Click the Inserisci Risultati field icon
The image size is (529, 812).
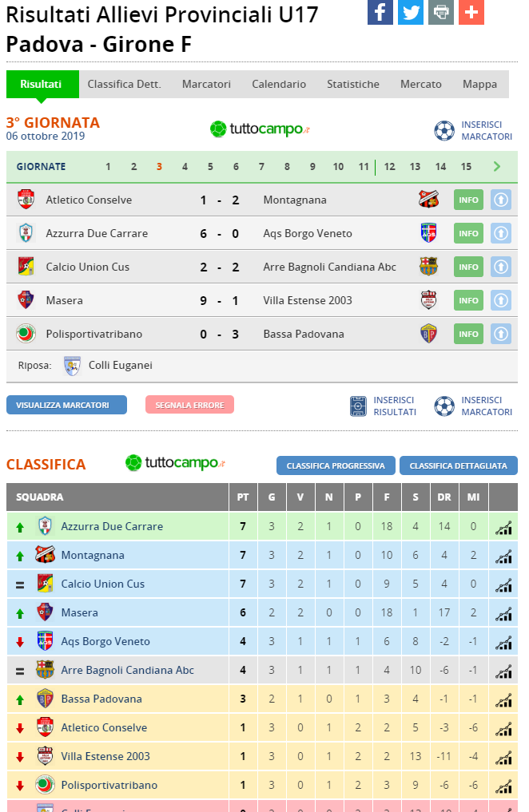click(358, 406)
